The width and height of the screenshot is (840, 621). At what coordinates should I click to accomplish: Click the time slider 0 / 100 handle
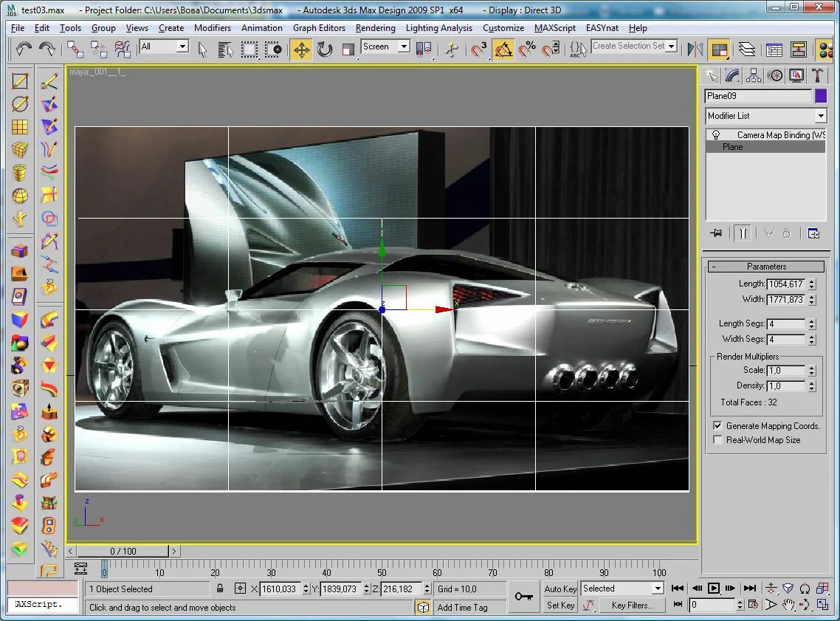tap(123, 551)
